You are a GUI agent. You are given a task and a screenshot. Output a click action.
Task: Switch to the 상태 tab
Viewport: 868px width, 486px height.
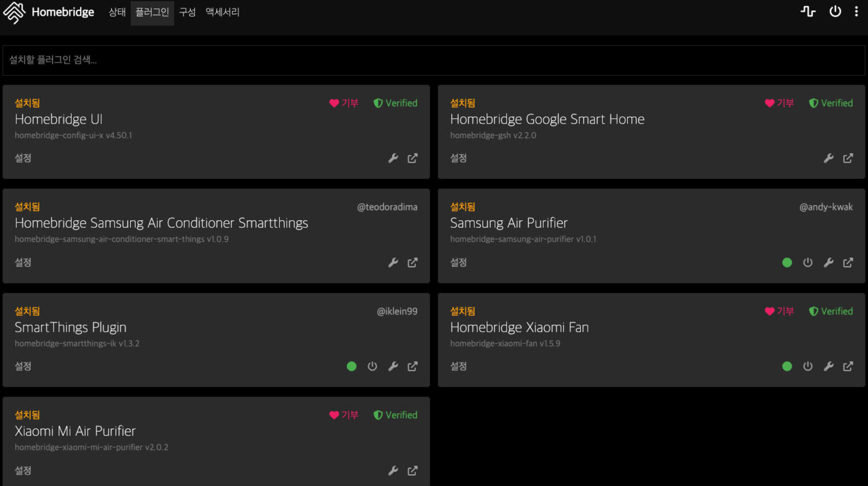[117, 12]
